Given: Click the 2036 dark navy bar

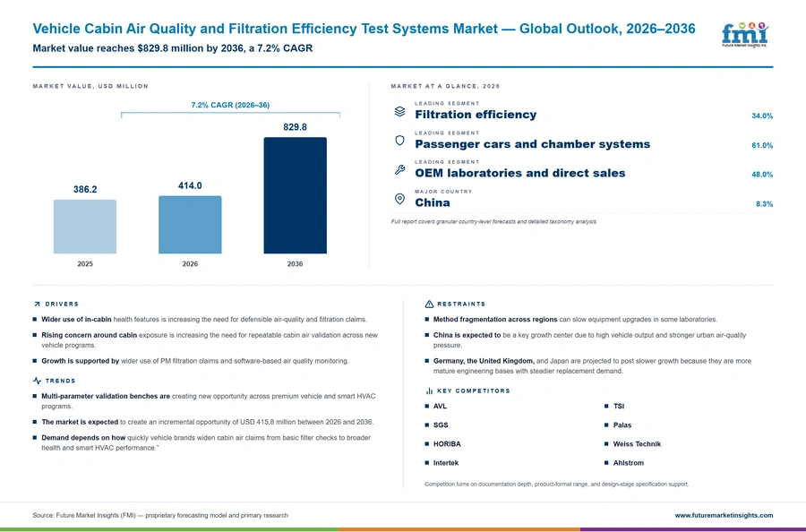Looking at the screenshot, I should pos(295,195).
